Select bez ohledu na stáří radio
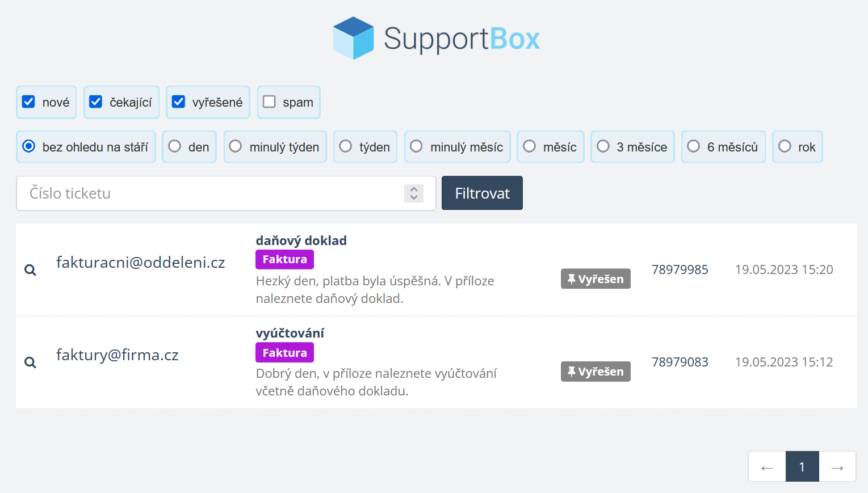The width and height of the screenshot is (868, 493). [x=28, y=146]
